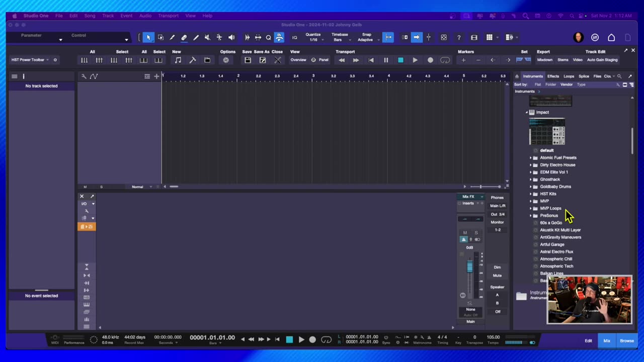644x362 pixels.
Task: Select the Arrow tool in the top toolbar
Action: point(148,37)
